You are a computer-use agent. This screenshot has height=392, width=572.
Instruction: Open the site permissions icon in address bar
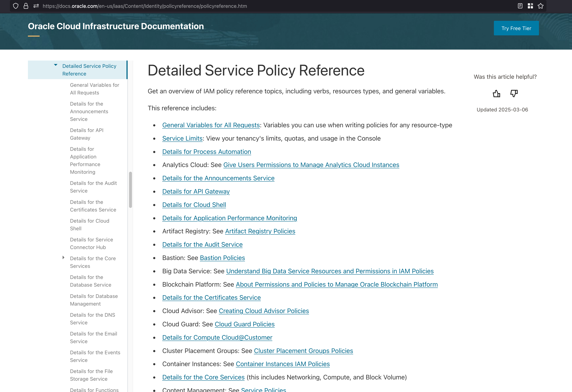point(36,6)
